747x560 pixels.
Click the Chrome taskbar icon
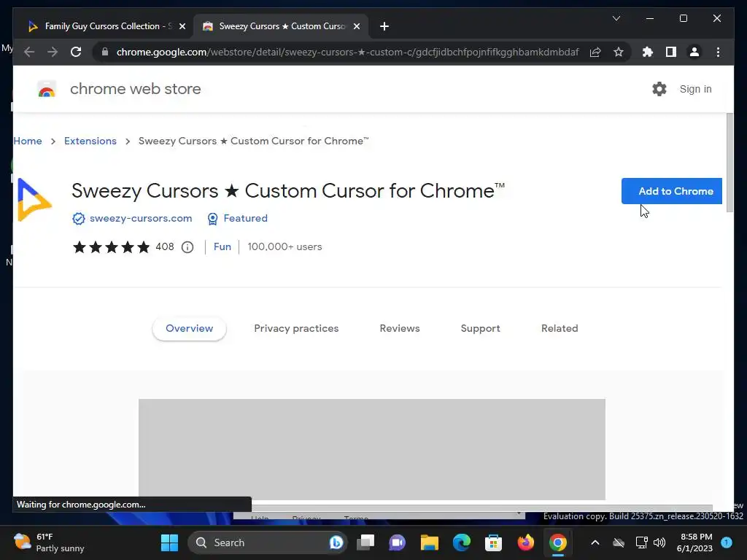(557, 542)
